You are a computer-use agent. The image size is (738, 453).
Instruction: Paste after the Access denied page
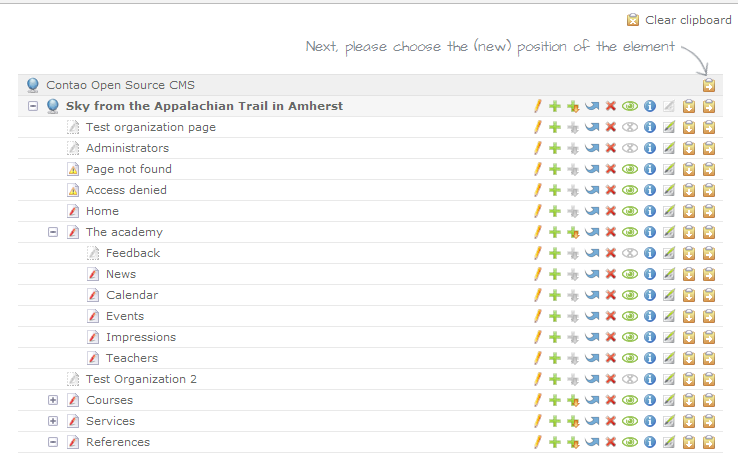click(x=688, y=190)
